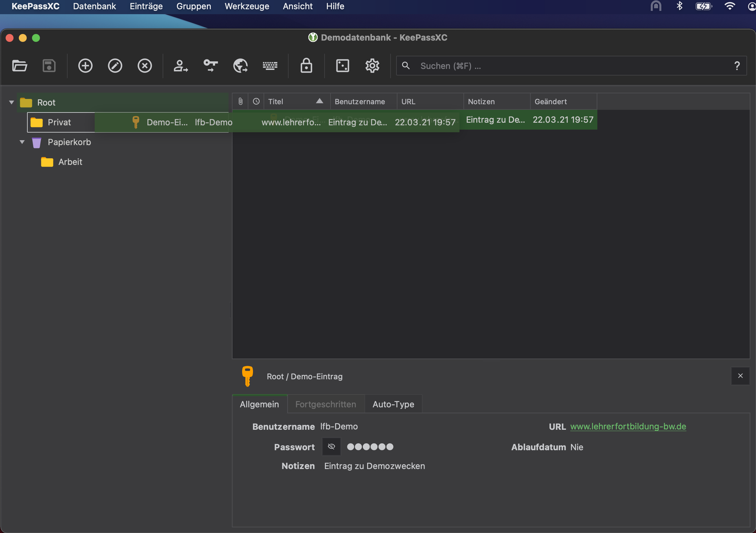This screenshot has width=756, height=533.
Task: Click the open database folder icon
Action: pos(19,66)
